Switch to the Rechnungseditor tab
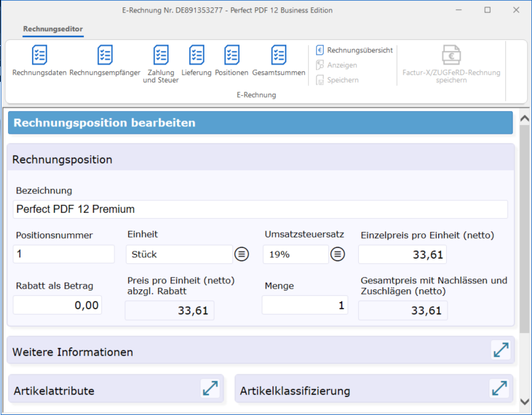This screenshot has height=415, width=532. (53, 29)
